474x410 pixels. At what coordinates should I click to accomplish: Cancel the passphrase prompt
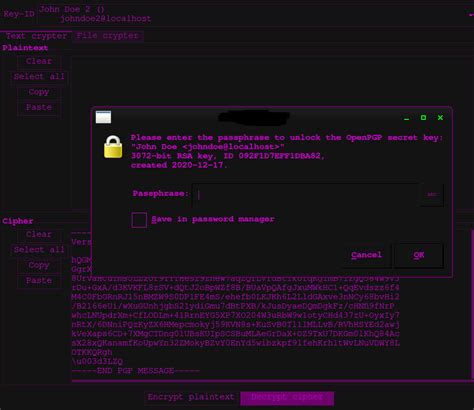coord(366,255)
